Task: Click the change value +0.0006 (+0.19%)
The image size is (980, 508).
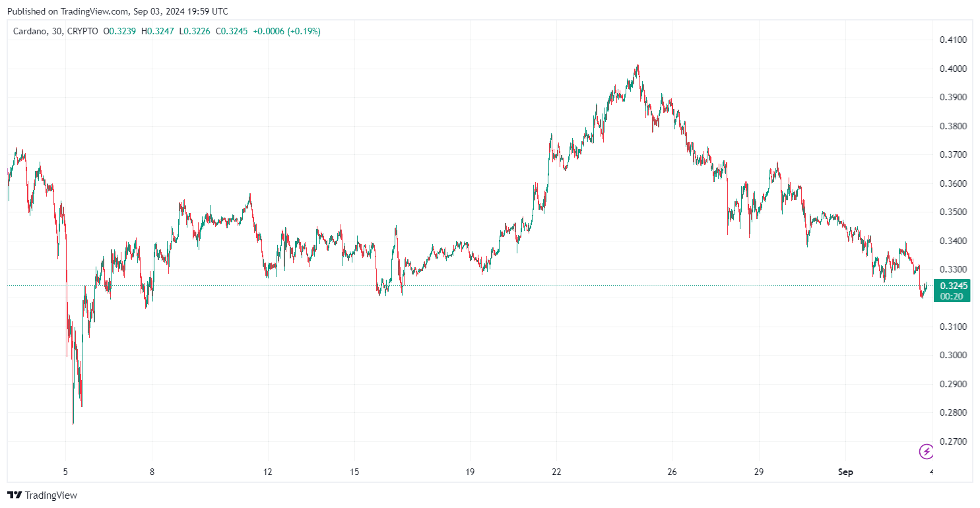Action: pos(286,31)
